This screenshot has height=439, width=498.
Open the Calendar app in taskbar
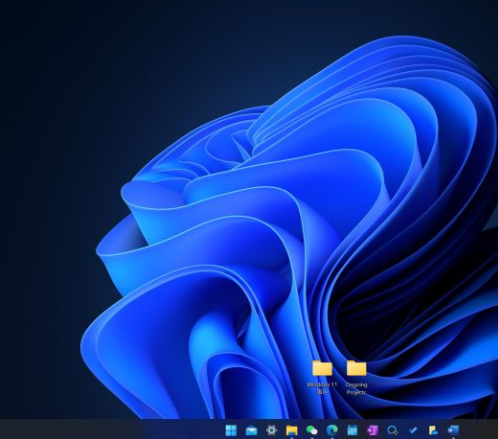[x=352, y=430]
